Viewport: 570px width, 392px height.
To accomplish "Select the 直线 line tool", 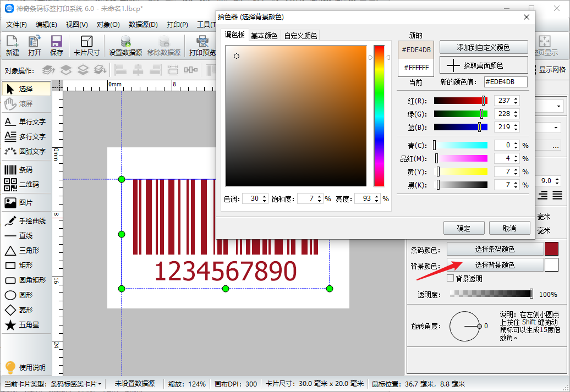I will point(26,236).
